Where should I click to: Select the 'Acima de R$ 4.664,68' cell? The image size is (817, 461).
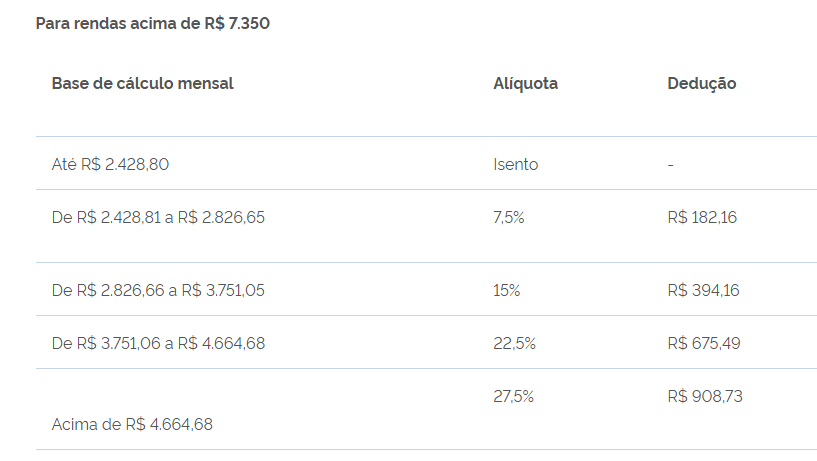click(x=132, y=425)
